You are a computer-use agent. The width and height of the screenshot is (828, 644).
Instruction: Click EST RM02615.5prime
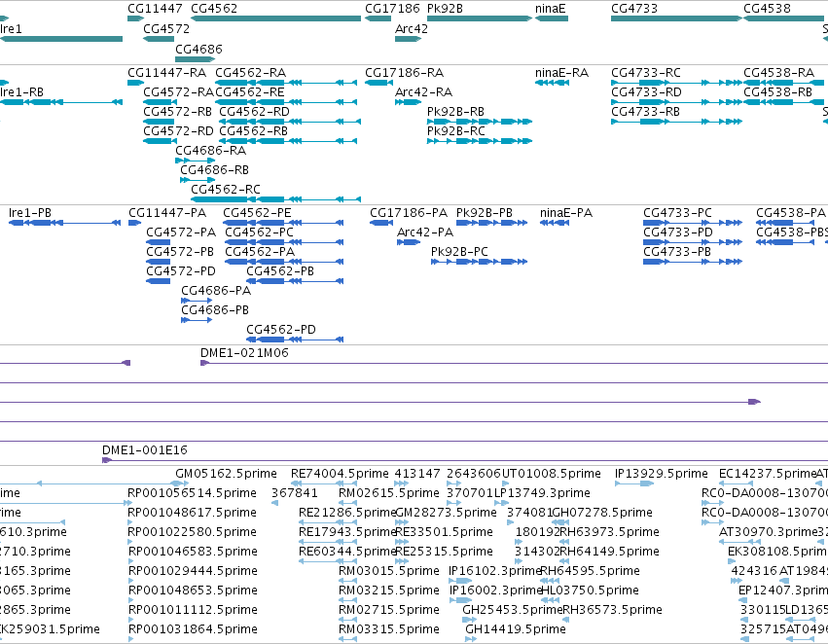click(388, 493)
